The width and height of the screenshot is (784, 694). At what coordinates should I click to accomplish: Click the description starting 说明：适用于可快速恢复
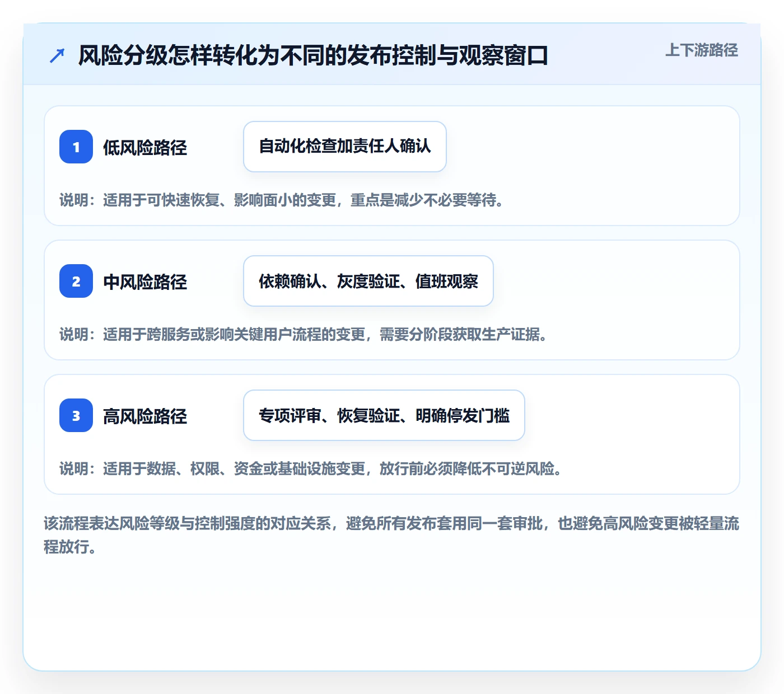[282, 200]
